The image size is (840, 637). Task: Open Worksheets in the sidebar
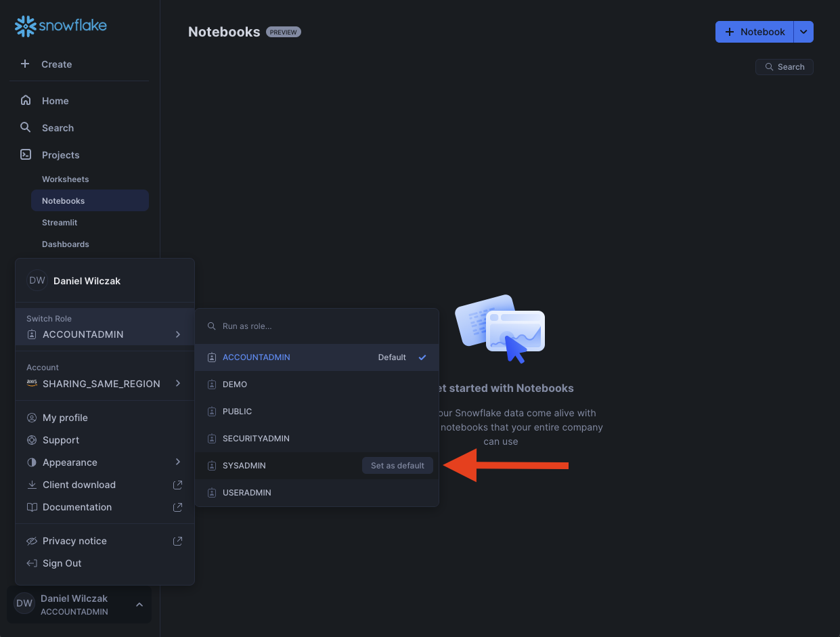click(66, 179)
